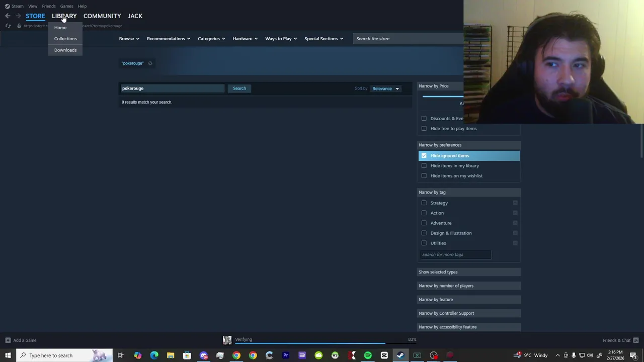The height and width of the screenshot is (362, 644).
Task: Expand the Hardware menu
Action: click(245, 39)
